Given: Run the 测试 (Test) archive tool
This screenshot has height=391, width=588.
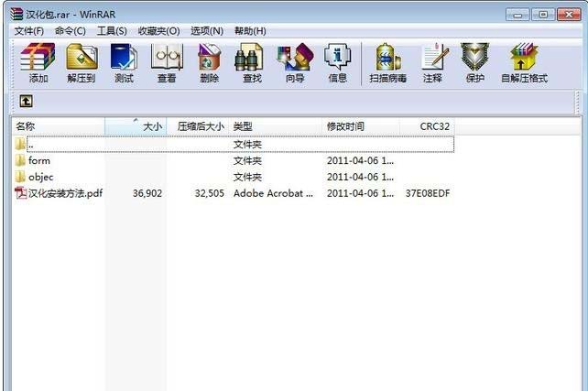Looking at the screenshot, I should 124,57.
